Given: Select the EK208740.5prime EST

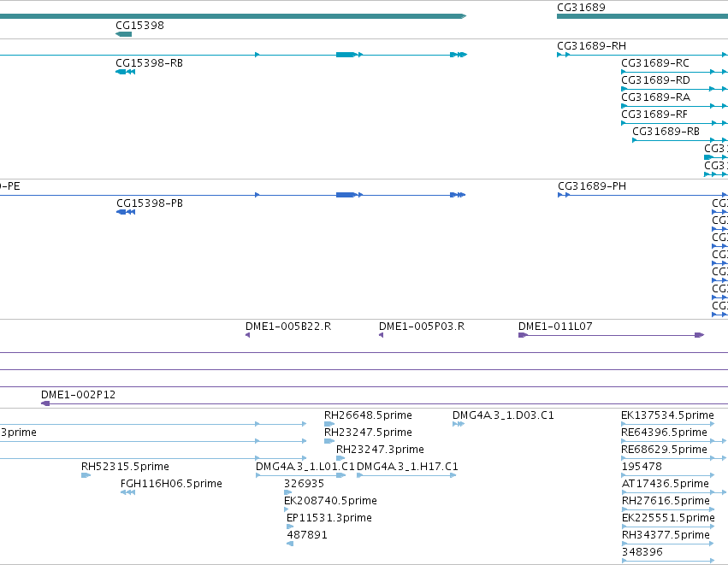Looking at the screenshot, I should [330, 501].
